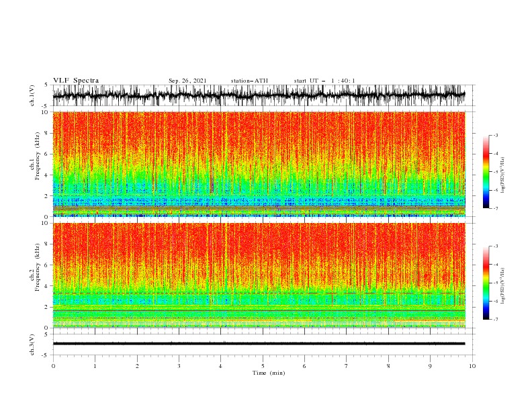Viewport: 532px width, 411px height.
Task: Click the ch.2 spectrogram plot
Action: (259, 275)
